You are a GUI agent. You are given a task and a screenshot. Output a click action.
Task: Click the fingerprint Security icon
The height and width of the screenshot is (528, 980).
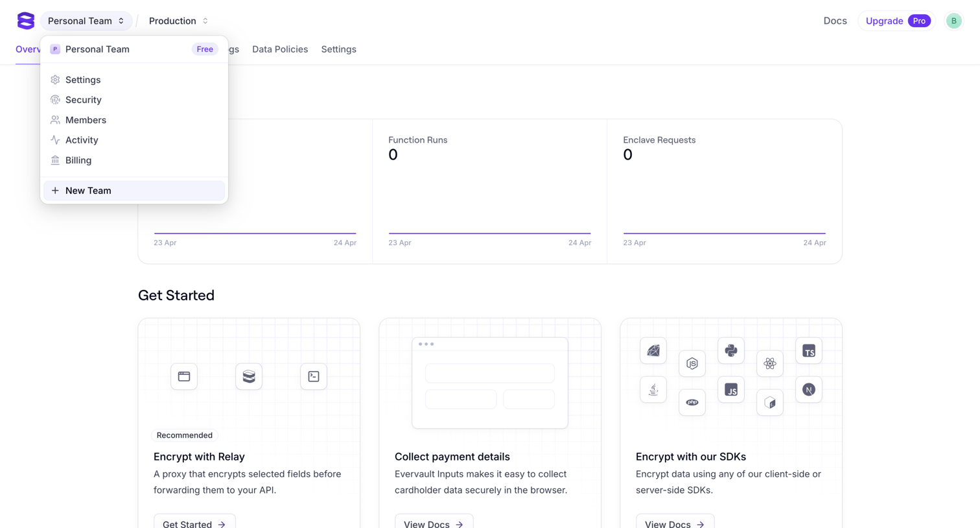[x=55, y=100]
